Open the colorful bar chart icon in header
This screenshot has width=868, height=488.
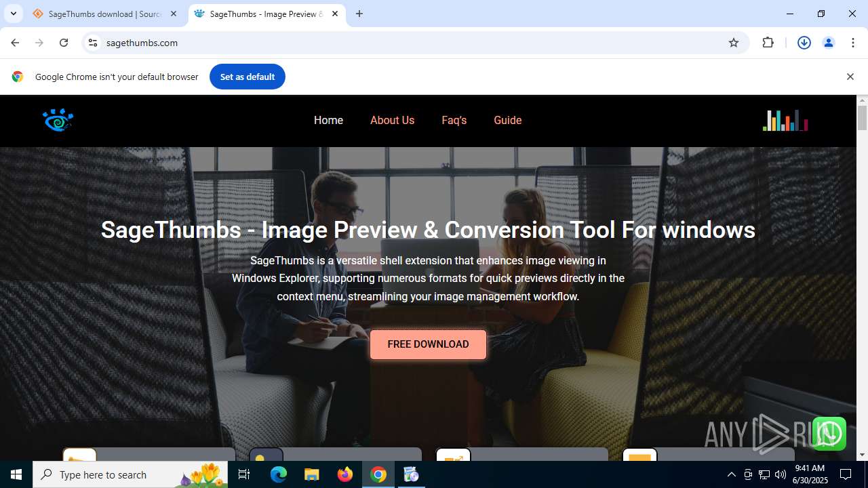tap(785, 120)
